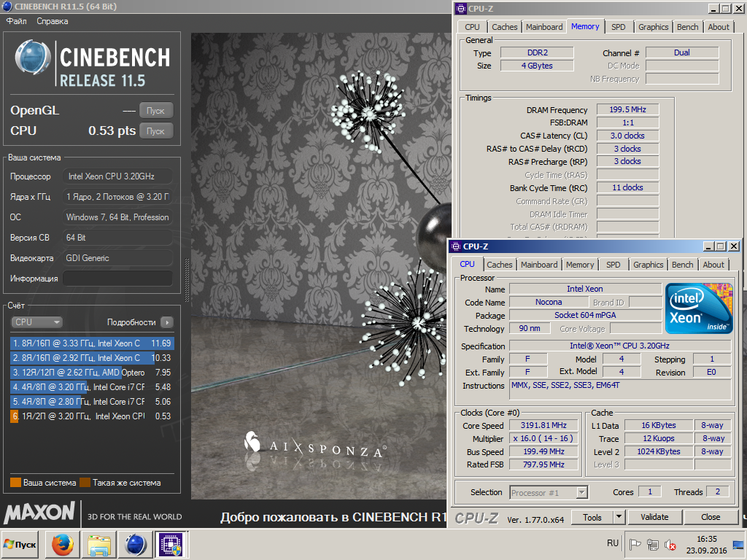Switch to Mainboard tab in front CPU-Z window
Image resolution: width=747 pixels, height=560 pixels.
(x=539, y=265)
